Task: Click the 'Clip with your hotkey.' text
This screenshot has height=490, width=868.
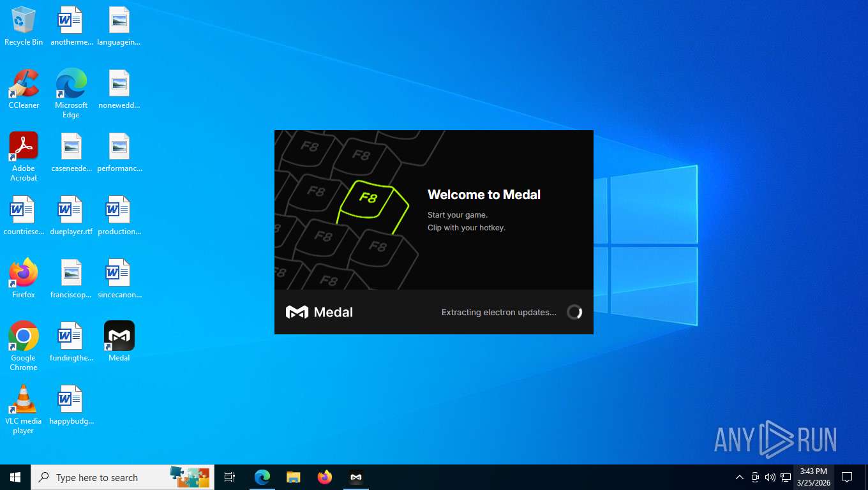Action: pyautogui.click(x=466, y=228)
